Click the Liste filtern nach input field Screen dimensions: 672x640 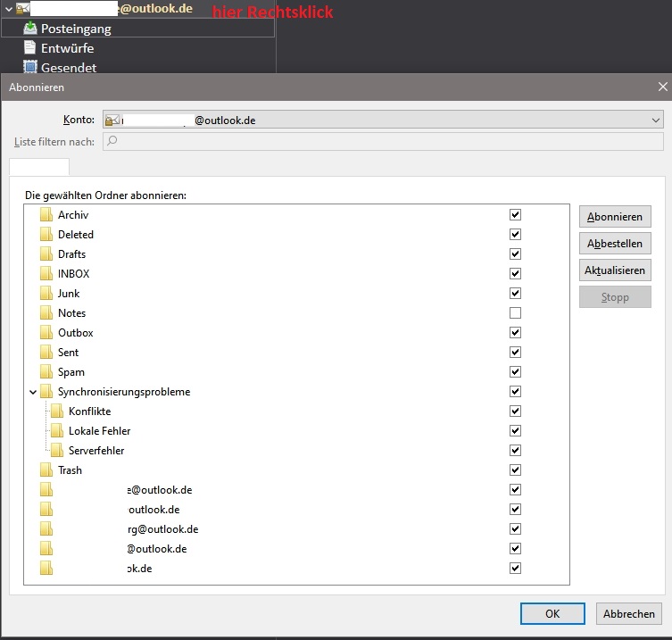click(x=383, y=141)
